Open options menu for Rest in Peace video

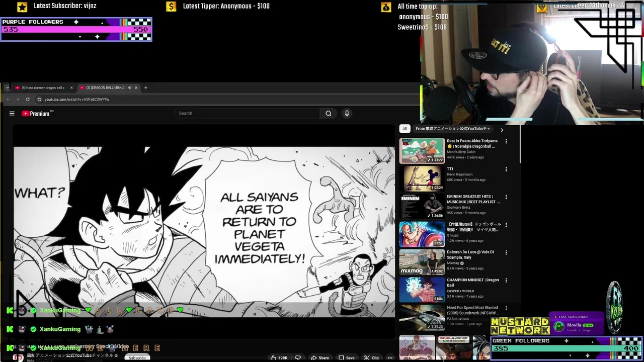[x=506, y=141]
